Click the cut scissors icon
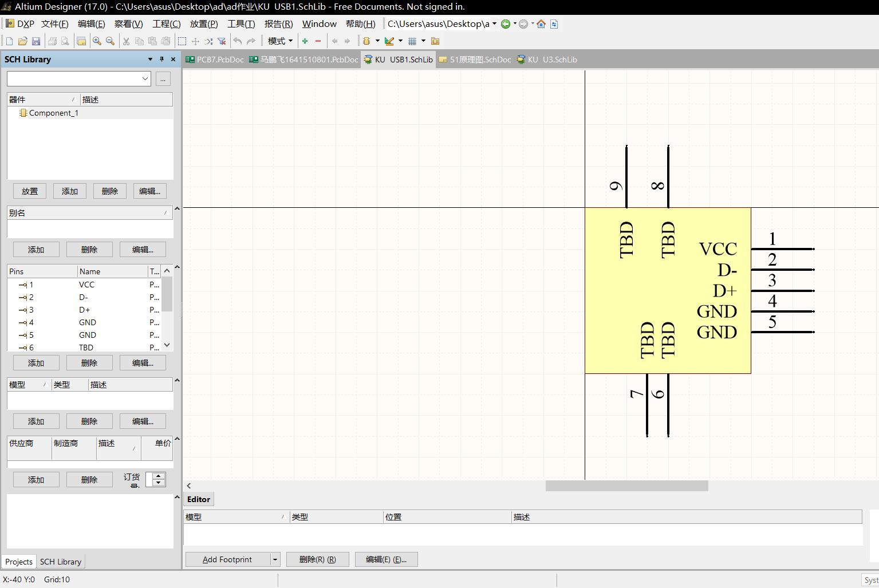The height and width of the screenshot is (588, 879). click(126, 41)
